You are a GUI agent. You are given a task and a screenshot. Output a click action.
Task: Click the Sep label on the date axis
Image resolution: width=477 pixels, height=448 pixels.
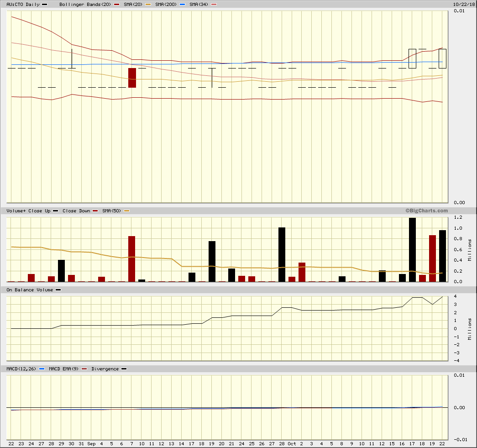click(92, 444)
